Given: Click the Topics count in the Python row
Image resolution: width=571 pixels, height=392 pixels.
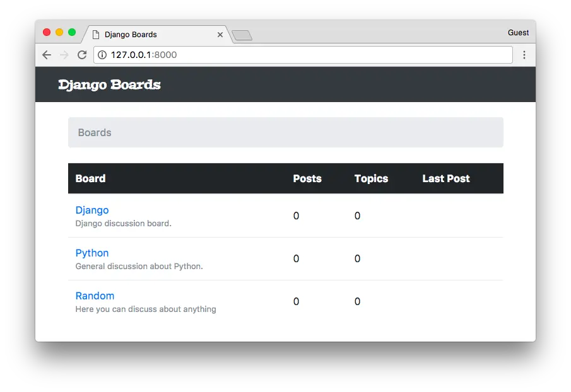Looking at the screenshot, I should click(357, 259).
